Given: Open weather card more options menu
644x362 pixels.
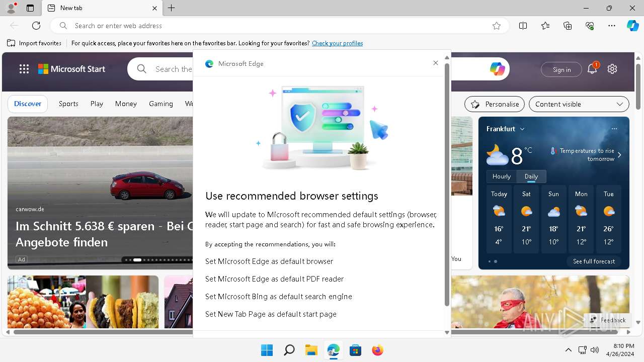Looking at the screenshot, I should click(x=614, y=129).
